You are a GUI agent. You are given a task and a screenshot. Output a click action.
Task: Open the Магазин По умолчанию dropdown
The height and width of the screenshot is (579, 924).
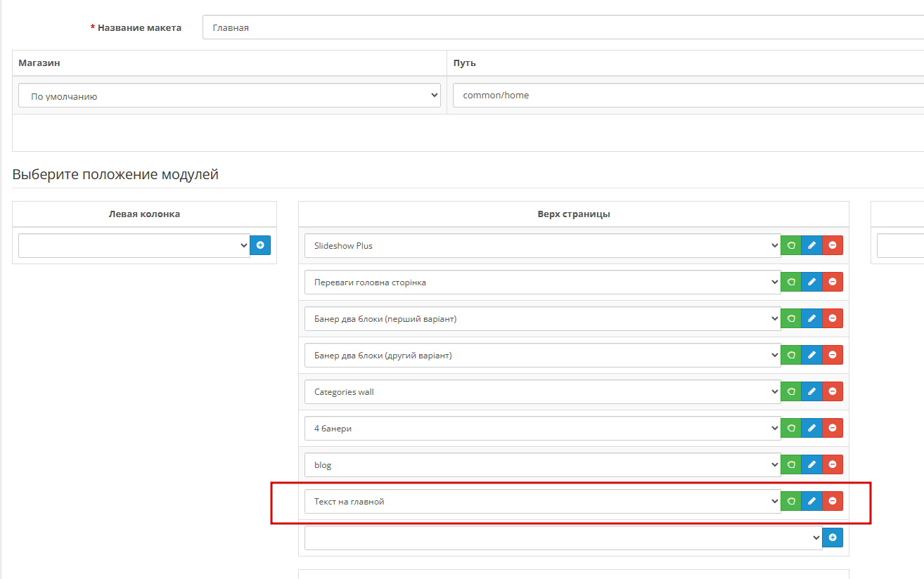point(229,96)
